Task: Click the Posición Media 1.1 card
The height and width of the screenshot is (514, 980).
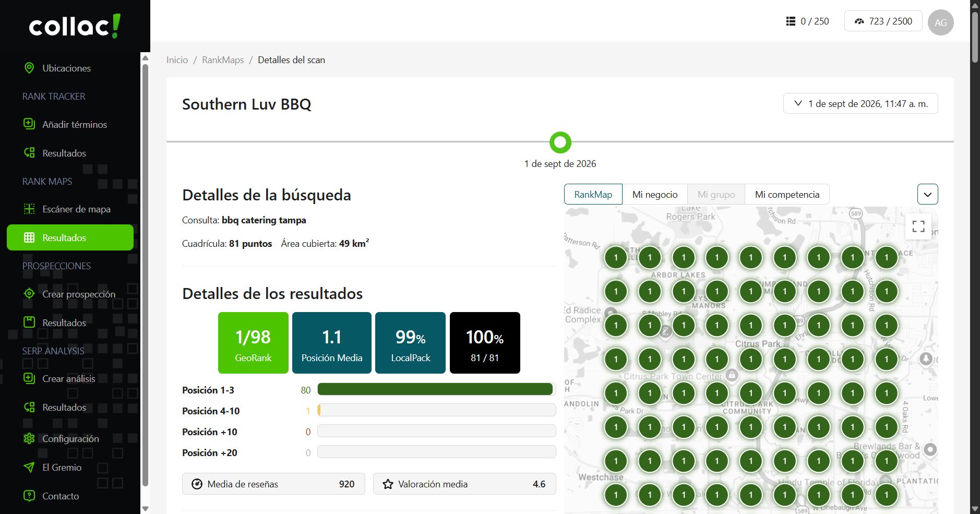Action: pyautogui.click(x=332, y=343)
